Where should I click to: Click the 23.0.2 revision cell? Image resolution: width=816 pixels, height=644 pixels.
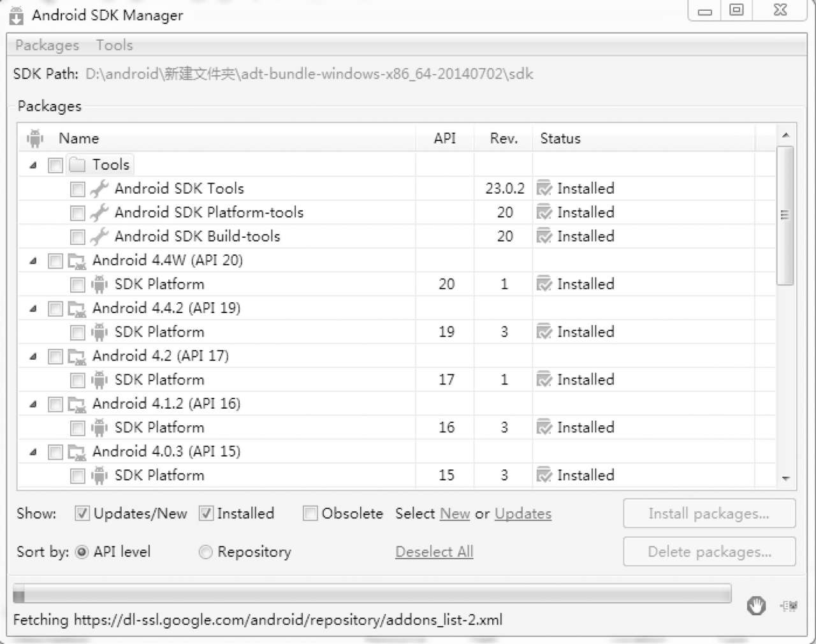(505, 189)
